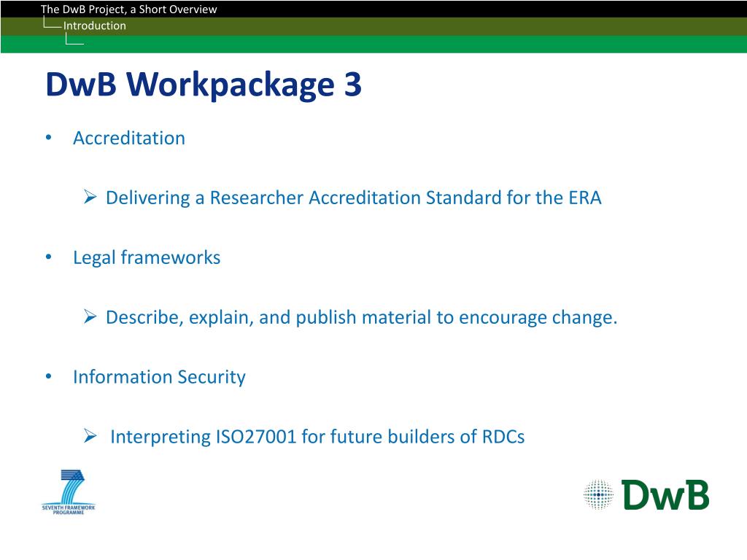This screenshot has width=747, height=560.
Task: Click the slide title 'DwB Workpackage 3'
Action: [204, 85]
